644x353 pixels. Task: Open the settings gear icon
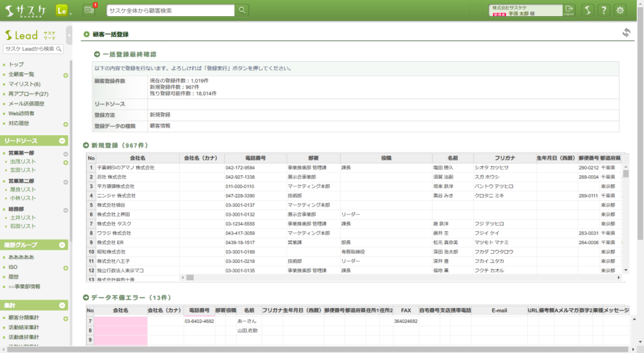[620, 10]
